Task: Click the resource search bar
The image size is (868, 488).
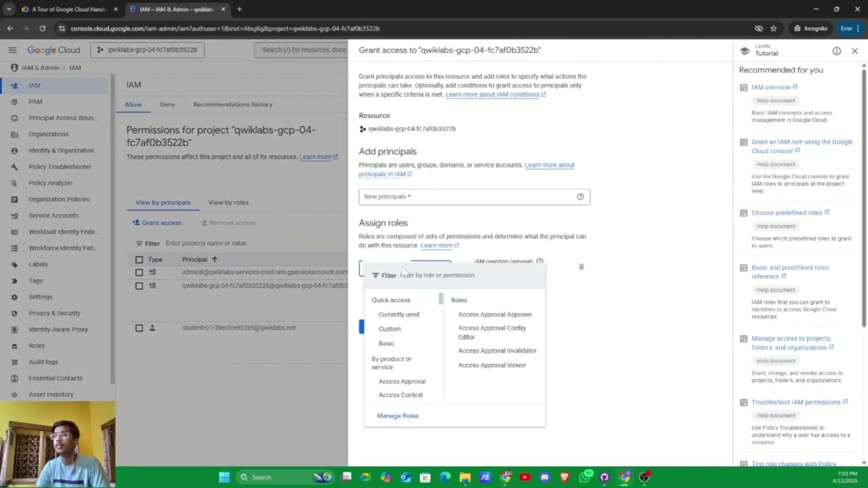Action: click(302, 49)
